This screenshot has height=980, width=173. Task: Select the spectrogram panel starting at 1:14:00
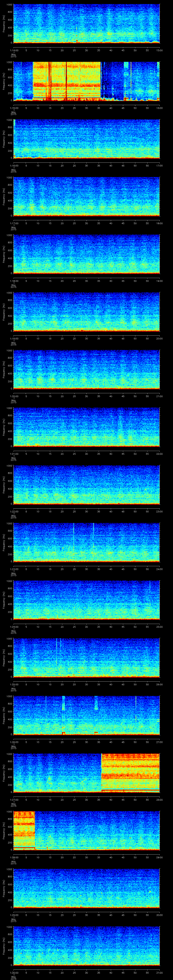click(87, 24)
